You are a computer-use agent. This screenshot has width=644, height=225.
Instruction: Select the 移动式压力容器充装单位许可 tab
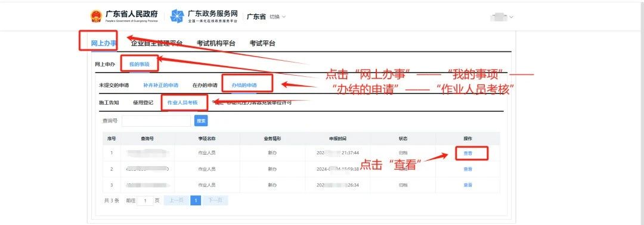[252, 103]
